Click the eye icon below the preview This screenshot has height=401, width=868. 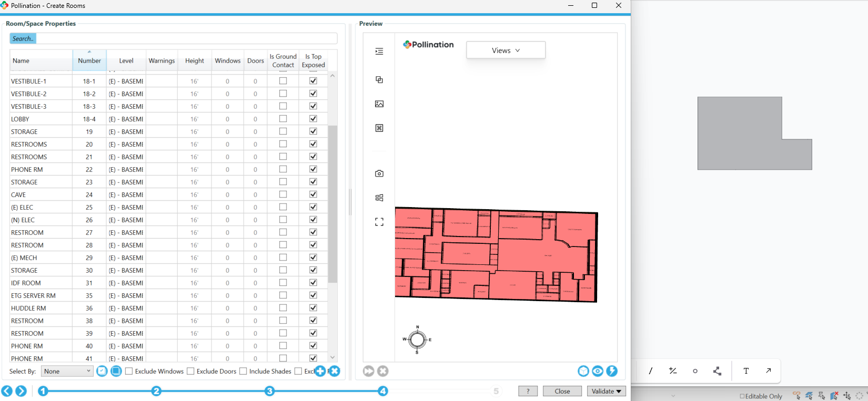click(x=598, y=371)
